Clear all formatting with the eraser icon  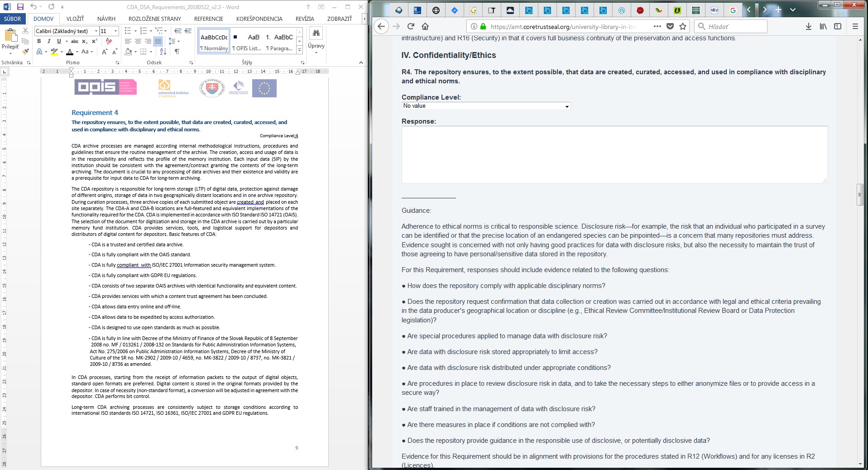109,41
